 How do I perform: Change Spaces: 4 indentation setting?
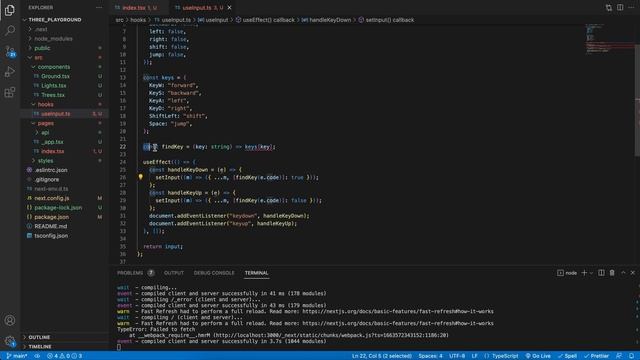click(x=430, y=356)
